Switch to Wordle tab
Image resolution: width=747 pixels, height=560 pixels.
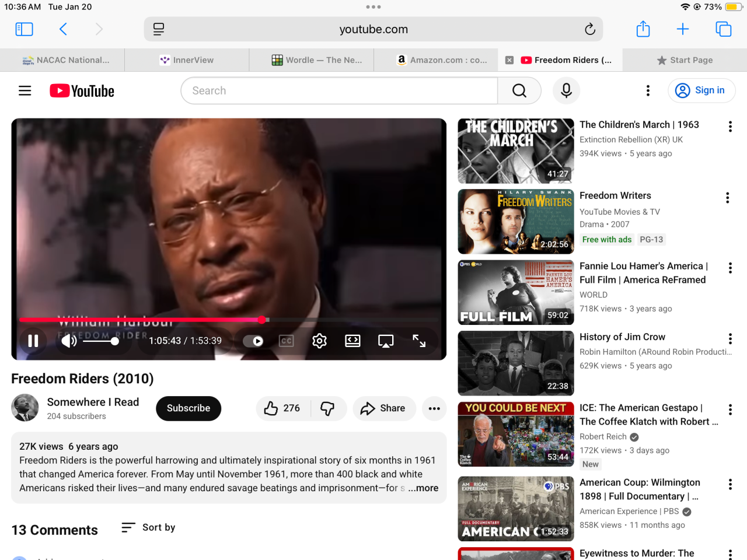311,60
